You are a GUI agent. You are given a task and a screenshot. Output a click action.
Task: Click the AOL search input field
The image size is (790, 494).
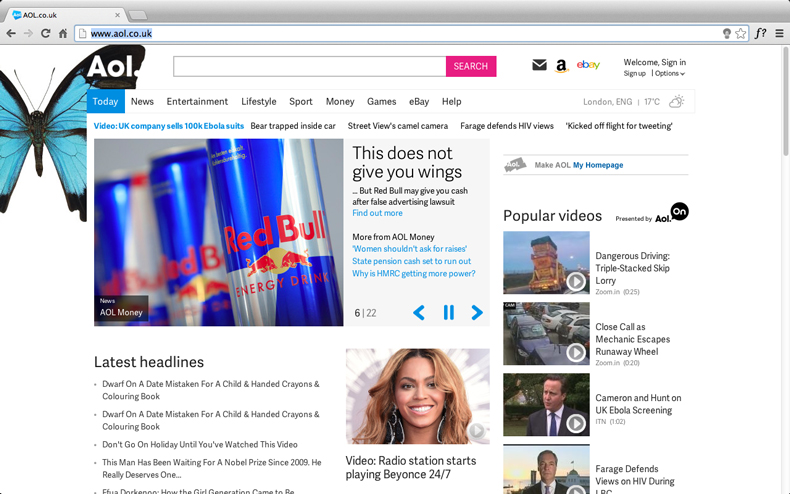click(309, 66)
